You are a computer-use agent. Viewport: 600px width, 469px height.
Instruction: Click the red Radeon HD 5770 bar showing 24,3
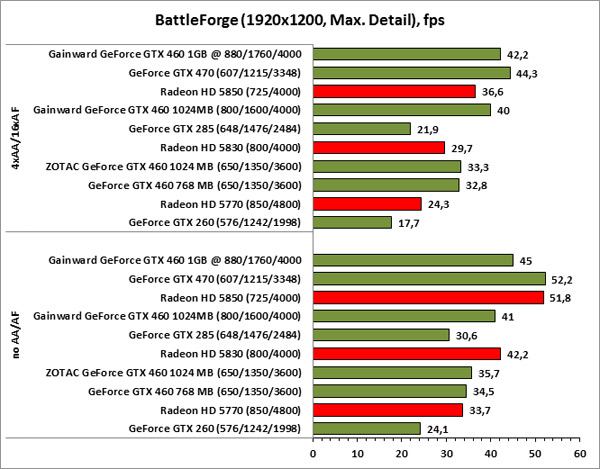tap(367, 204)
